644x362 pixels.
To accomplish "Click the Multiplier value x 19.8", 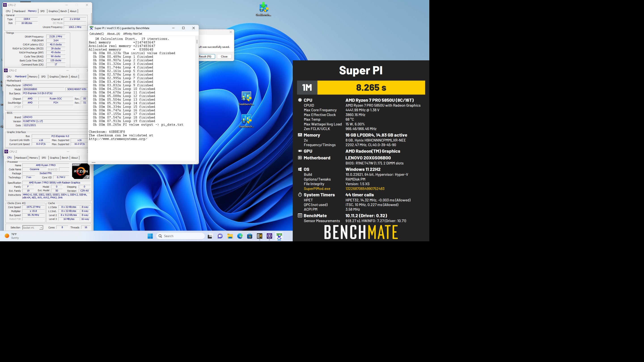I will tap(34, 211).
